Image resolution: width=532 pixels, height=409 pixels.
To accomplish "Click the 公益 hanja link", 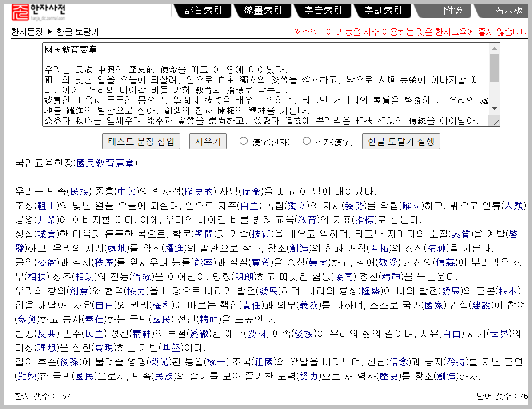I will (x=47, y=263).
